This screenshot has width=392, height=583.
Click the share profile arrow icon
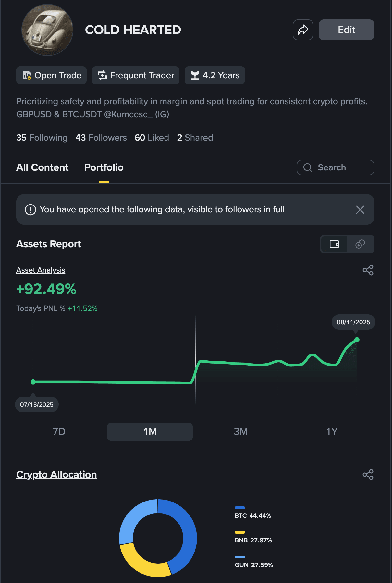tap(303, 30)
